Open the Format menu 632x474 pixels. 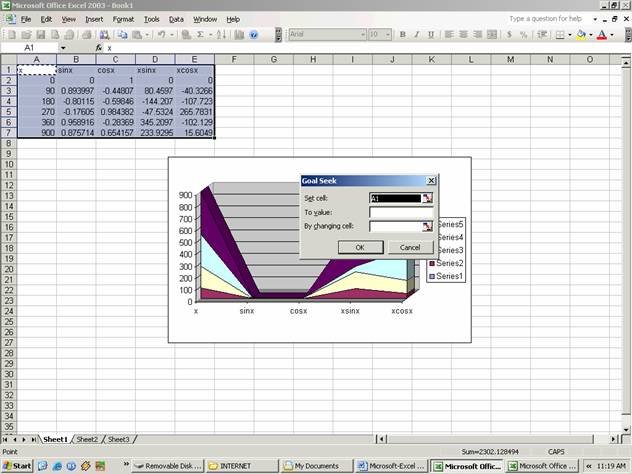pyautogui.click(x=123, y=19)
